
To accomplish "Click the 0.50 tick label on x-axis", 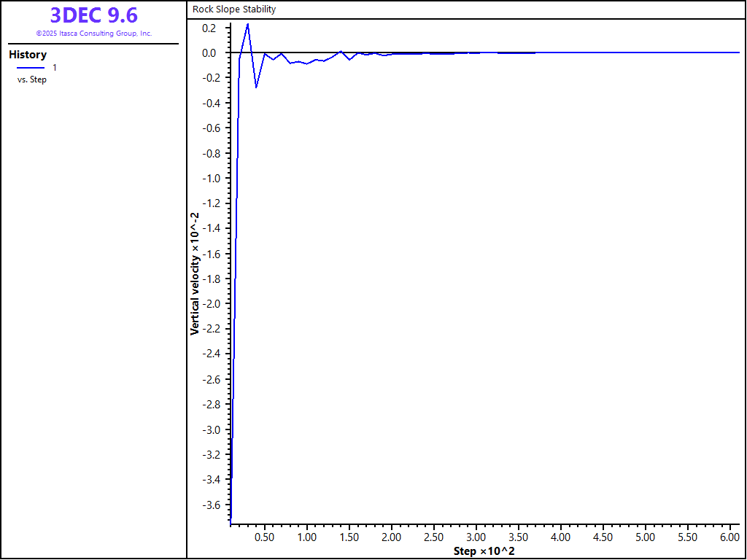I will [265, 537].
